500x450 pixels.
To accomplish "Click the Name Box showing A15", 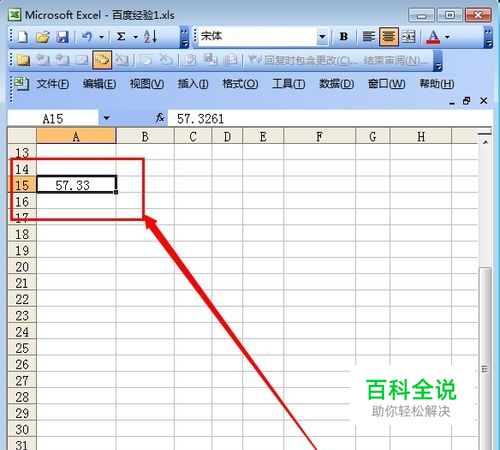I will (53, 118).
